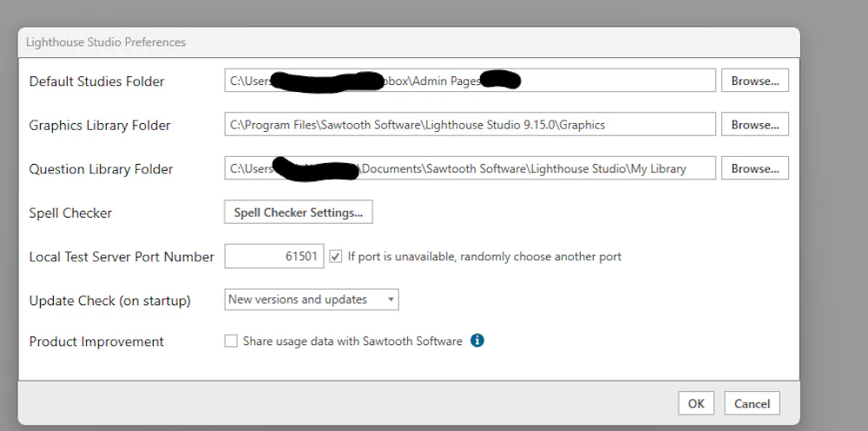868x431 pixels.
Task: Cancel the preferences dialog
Action: 752,403
